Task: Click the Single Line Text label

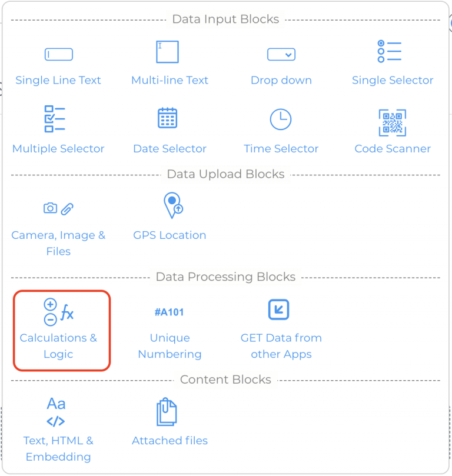Action: [58, 80]
